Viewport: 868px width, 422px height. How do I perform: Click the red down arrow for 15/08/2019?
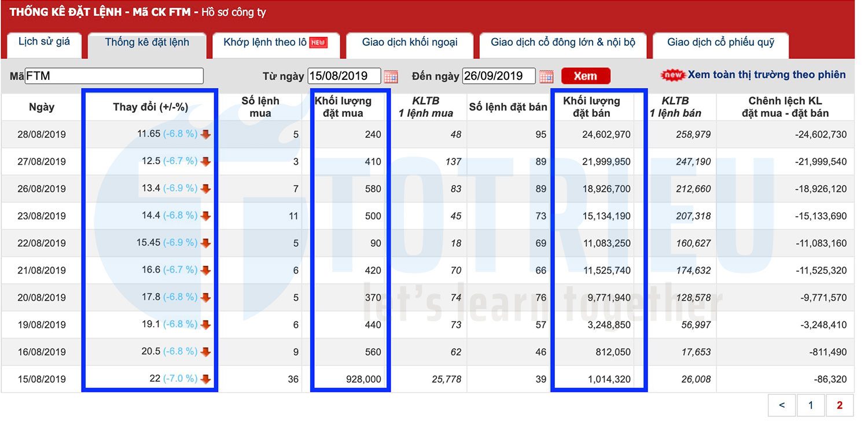205,380
